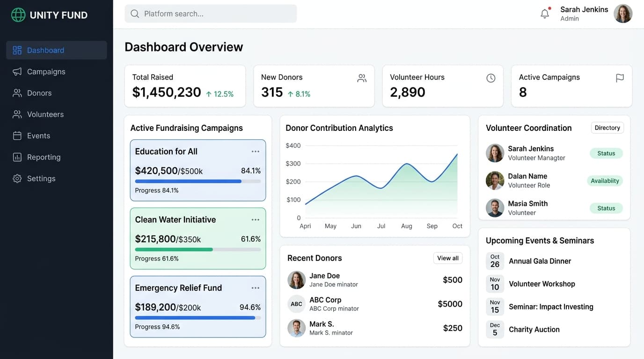Click the Platform search field
This screenshot has height=359, width=644.
coord(211,14)
